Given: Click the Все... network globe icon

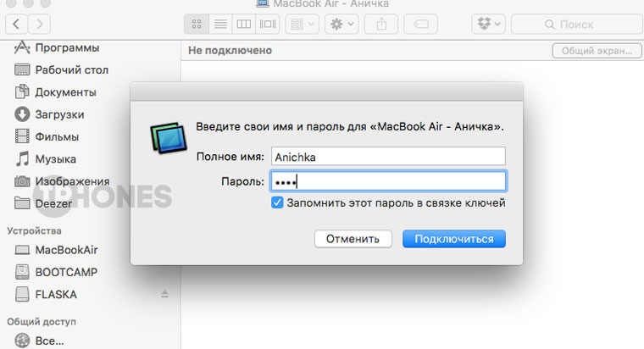Looking at the screenshot, I should coord(22,341).
